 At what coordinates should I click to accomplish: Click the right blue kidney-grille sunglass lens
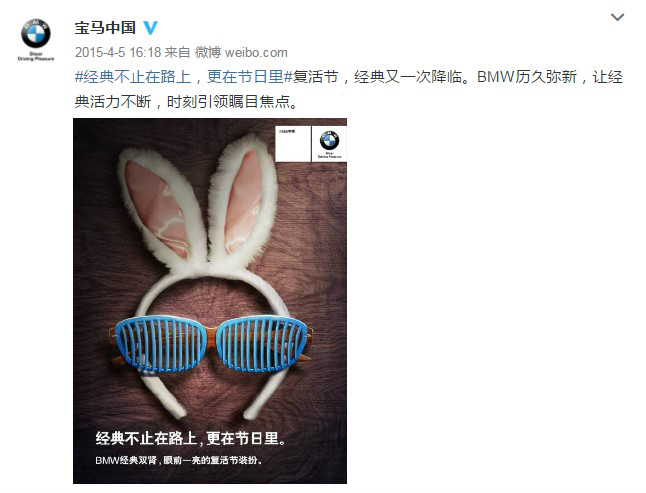(262, 342)
